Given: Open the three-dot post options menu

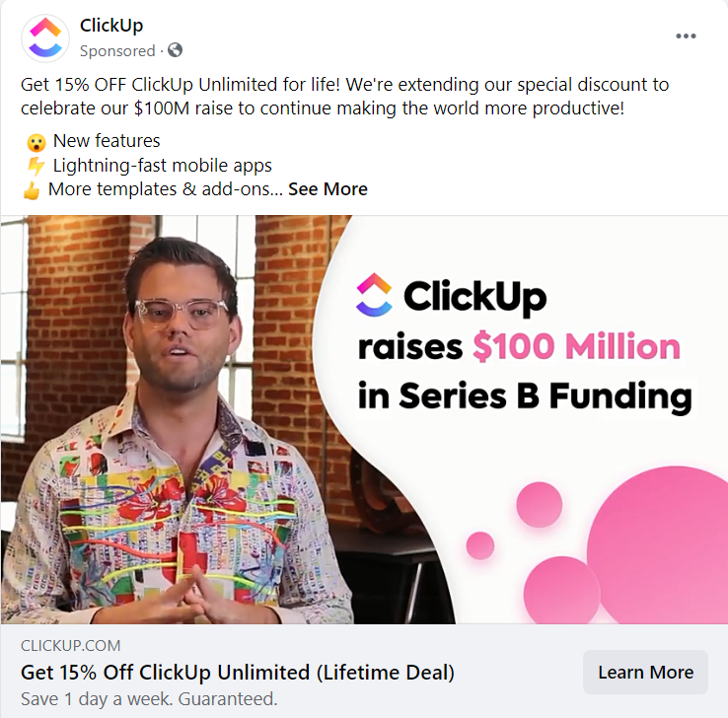Looking at the screenshot, I should point(686,36).
